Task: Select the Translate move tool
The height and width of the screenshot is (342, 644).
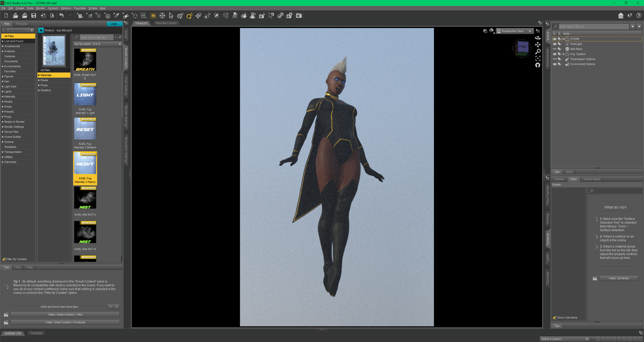Action: tap(198, 15)
